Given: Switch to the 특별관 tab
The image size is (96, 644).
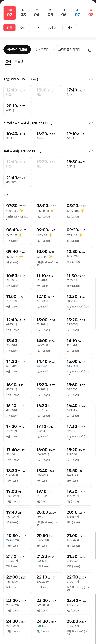Looking at the screenshot, I should tap(19, 61).
